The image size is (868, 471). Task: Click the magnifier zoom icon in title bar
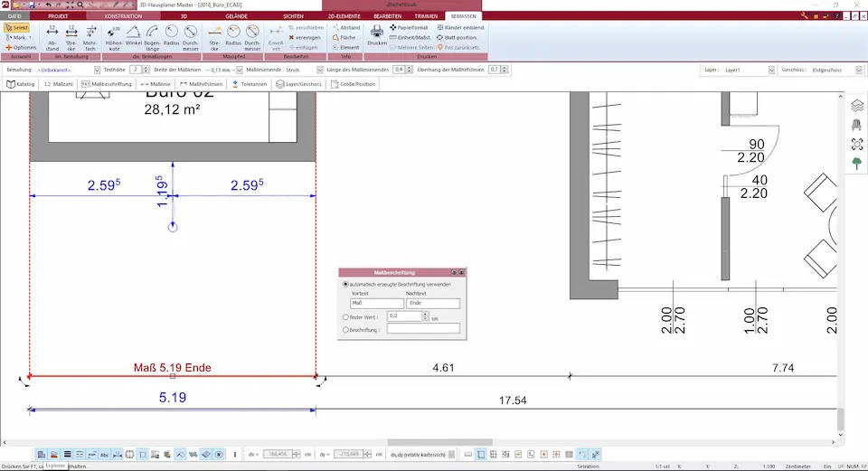point(80,5)
